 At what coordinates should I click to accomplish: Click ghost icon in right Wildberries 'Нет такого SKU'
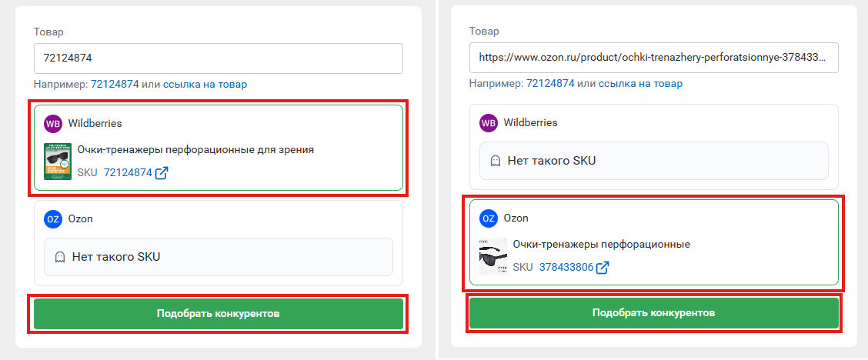pos(496,161)
